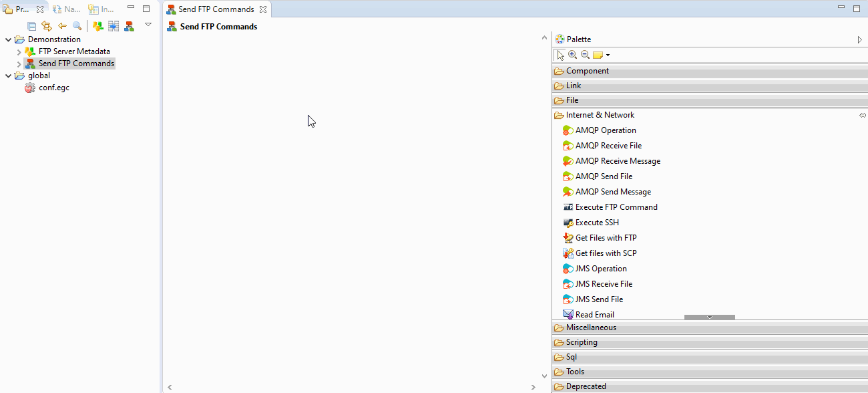Select the AMQP Send Message component

[612, 192]
